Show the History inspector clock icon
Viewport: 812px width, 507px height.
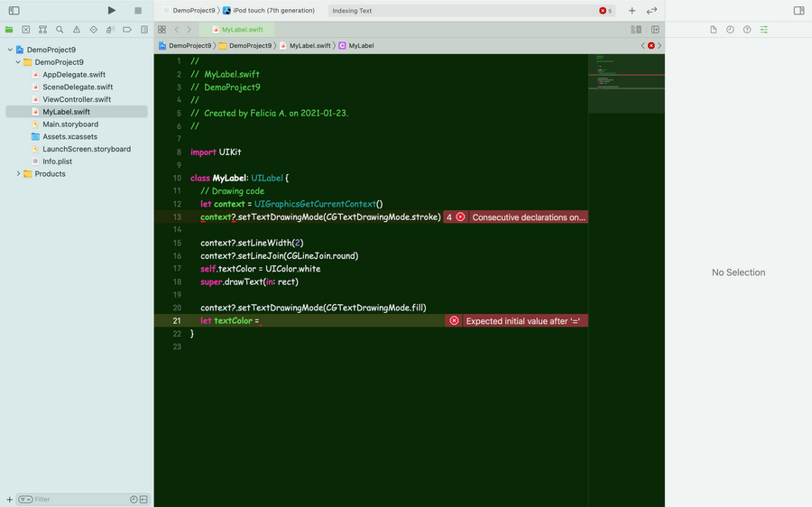pos(730,30)
